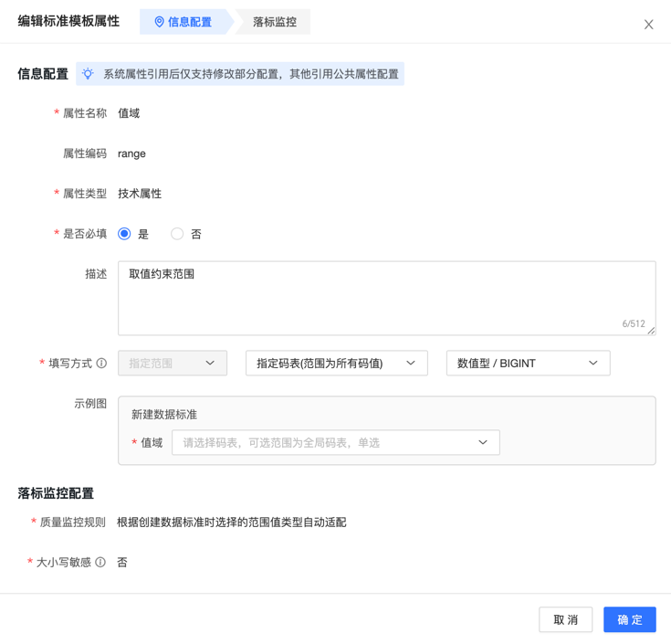Click the 技术属性 attribute type value
Screen dimensions: 671x644
pyautogui.click(x=140, y=194)
